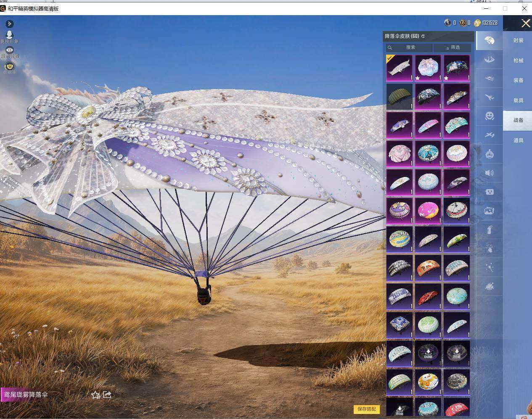Switch to the 装备 tab
Image resolution: width=532 pixels, height=419 pixels.
click(518, 80)
